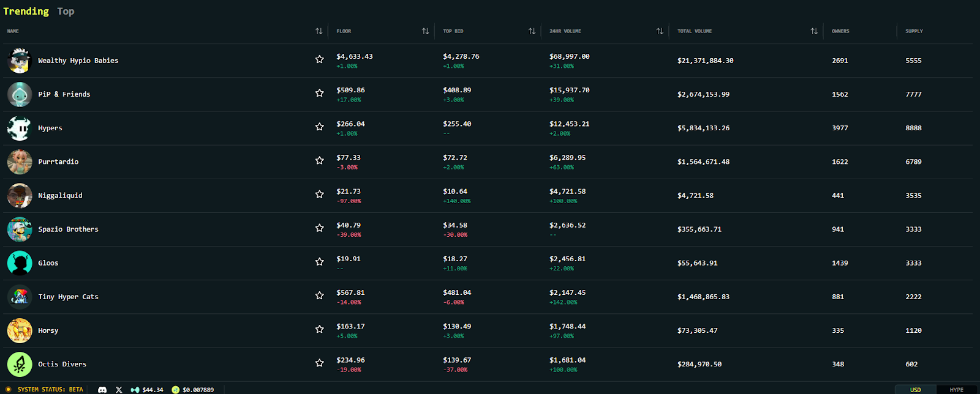Screen dimensions: 980x394
Task: Sort by Floor price arrows
Action: (425, 31)
